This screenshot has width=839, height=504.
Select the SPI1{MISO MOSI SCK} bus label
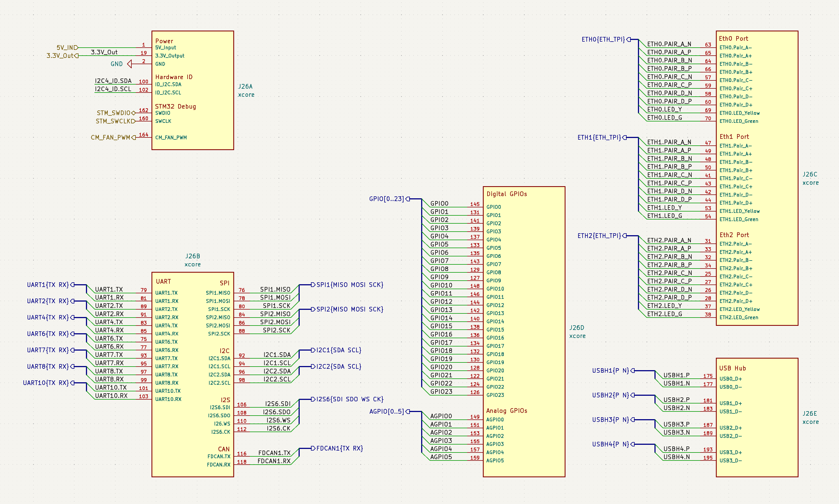pos(347,285)
